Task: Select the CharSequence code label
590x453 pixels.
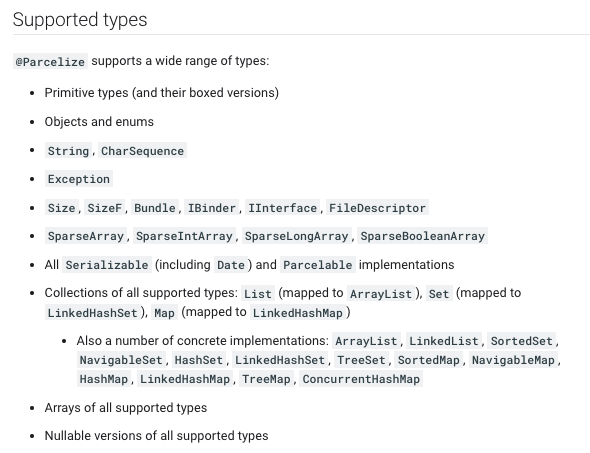Action: point(142,150)
